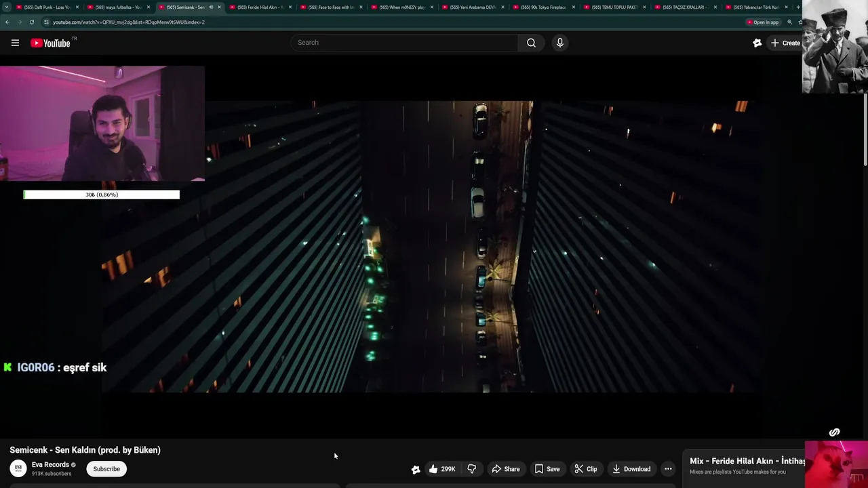Click the link overlay icon bottom right
Viewport: 868px width, 488px height.
click(834, 432)
